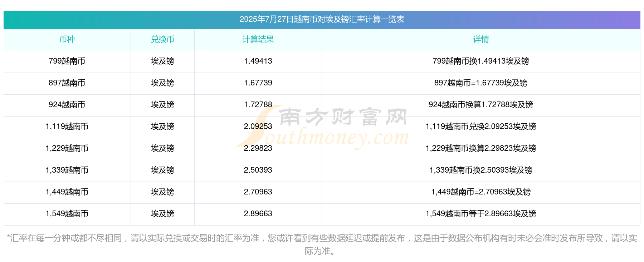The image size is (644, 262).
Task: Select the result value 2.50393
Action: [258, 170]
